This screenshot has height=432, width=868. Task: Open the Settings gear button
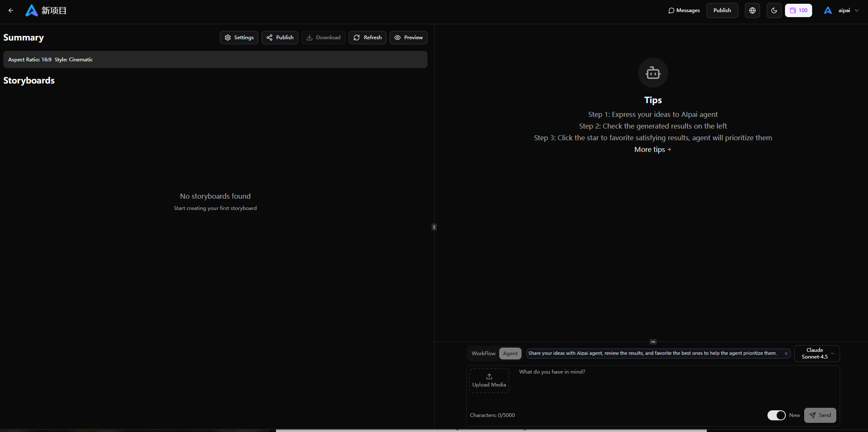[239, 38]
